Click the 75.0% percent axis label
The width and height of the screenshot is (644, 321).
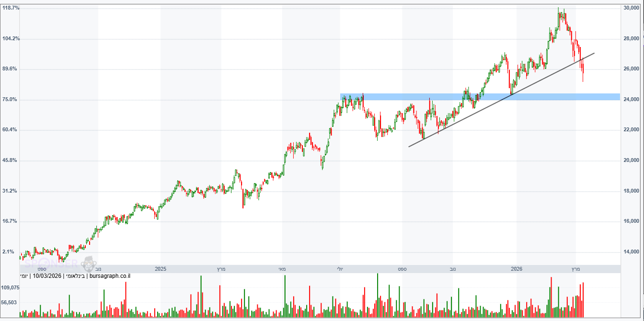click(11, 100)
